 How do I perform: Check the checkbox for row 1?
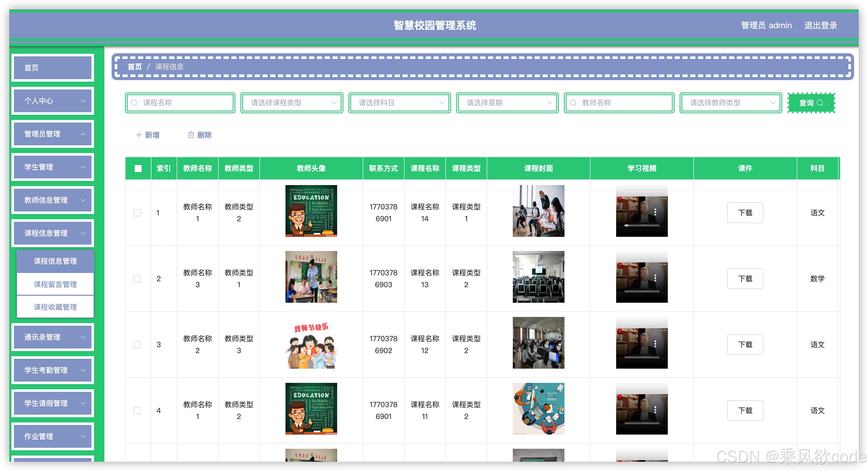pyautogui.click(x=137, y=213)
